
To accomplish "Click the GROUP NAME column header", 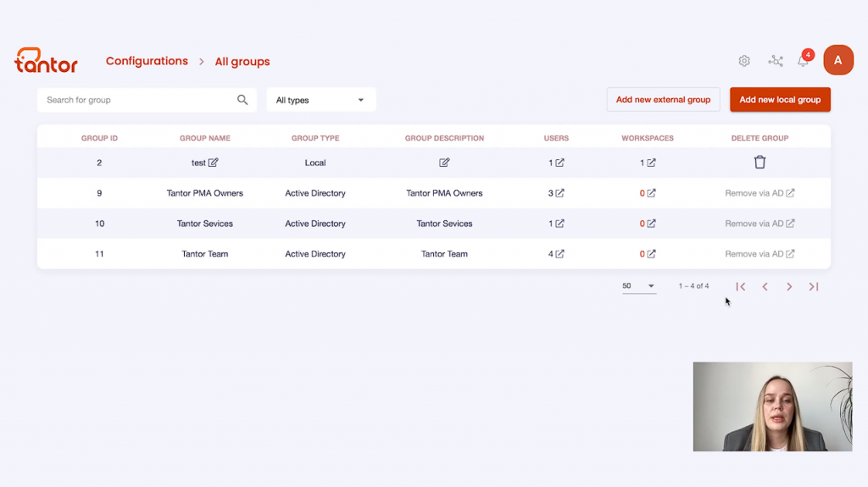I will coord(205,138).
